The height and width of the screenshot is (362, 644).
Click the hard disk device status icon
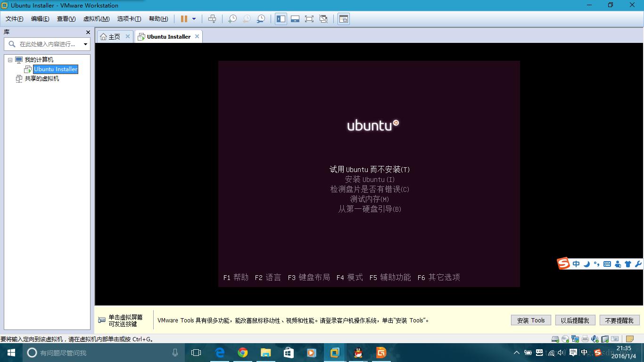click(555, 339)
